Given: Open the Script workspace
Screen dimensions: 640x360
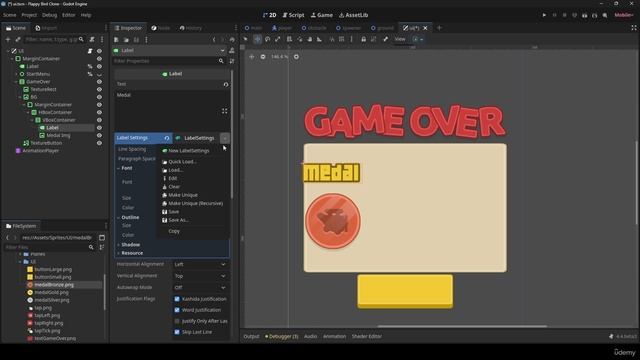Looking at the screenshot, I should click(293, 15).
